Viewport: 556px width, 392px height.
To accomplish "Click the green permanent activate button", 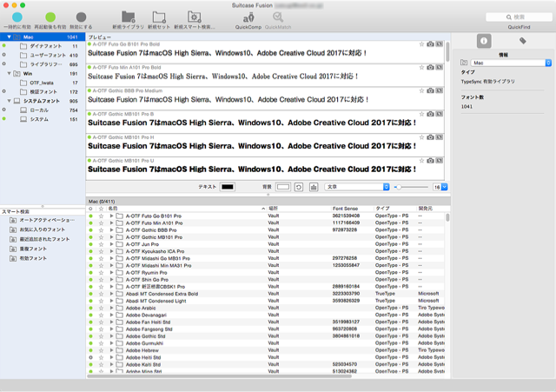I will (50, 17).
